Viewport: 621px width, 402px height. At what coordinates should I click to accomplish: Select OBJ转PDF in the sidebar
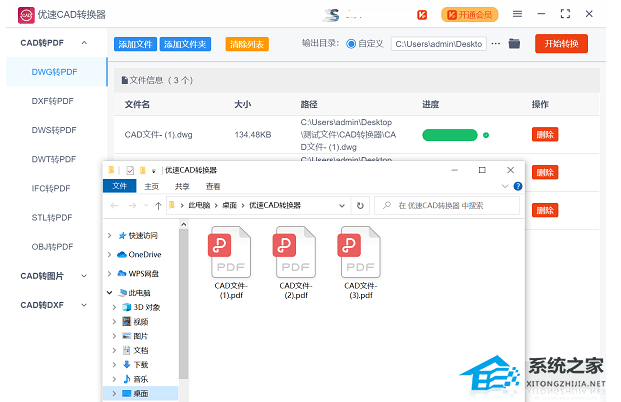53,247
